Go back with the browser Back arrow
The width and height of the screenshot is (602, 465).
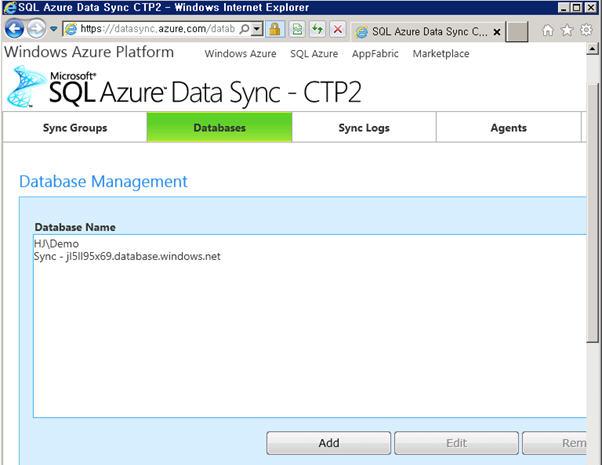(15, 29)
